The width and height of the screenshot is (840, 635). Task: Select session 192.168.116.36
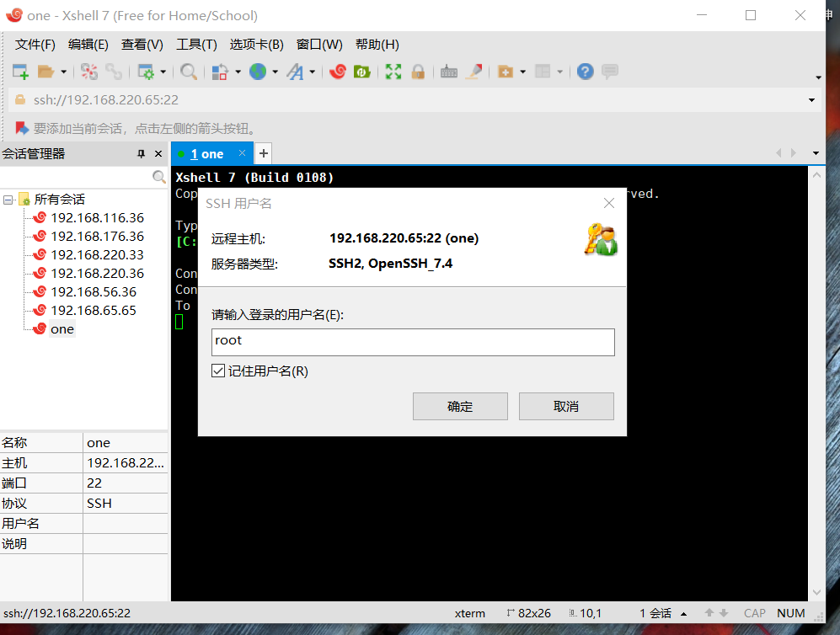(97, 218)
